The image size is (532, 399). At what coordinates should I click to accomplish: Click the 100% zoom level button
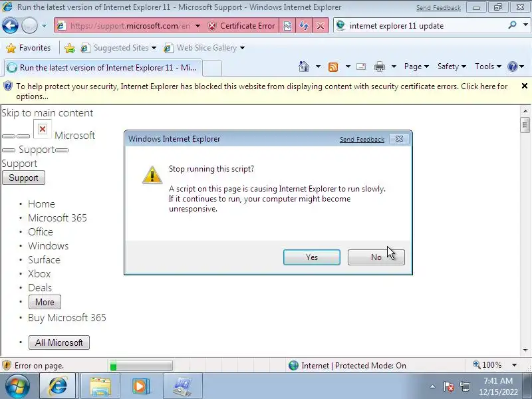coord(487,365)
